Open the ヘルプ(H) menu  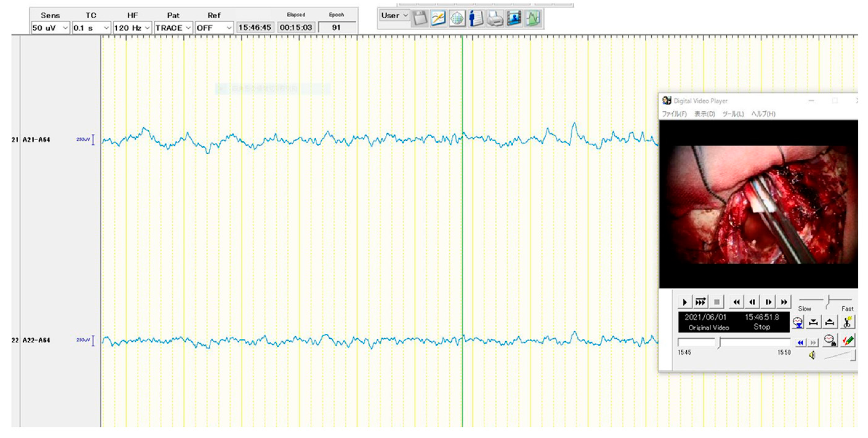tap(763, 114)
